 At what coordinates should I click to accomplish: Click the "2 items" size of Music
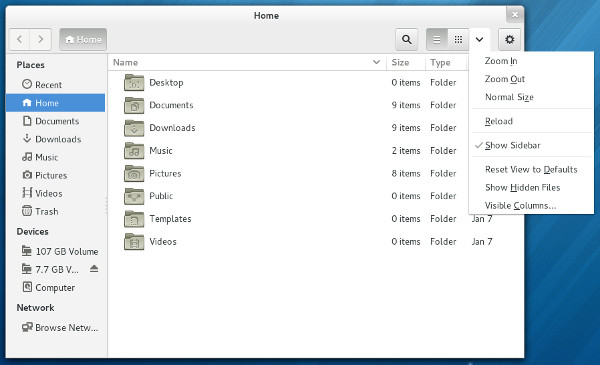point(406,151)
